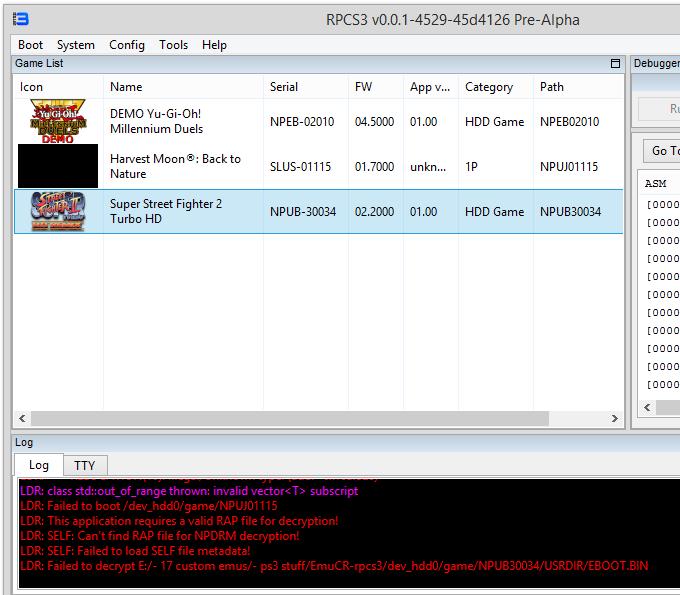This screenshot has width=680, height=595.
Task: Select the Yu-Gi-Oh! Millennium Duels demo icon
Action: [x=58, y=121]
